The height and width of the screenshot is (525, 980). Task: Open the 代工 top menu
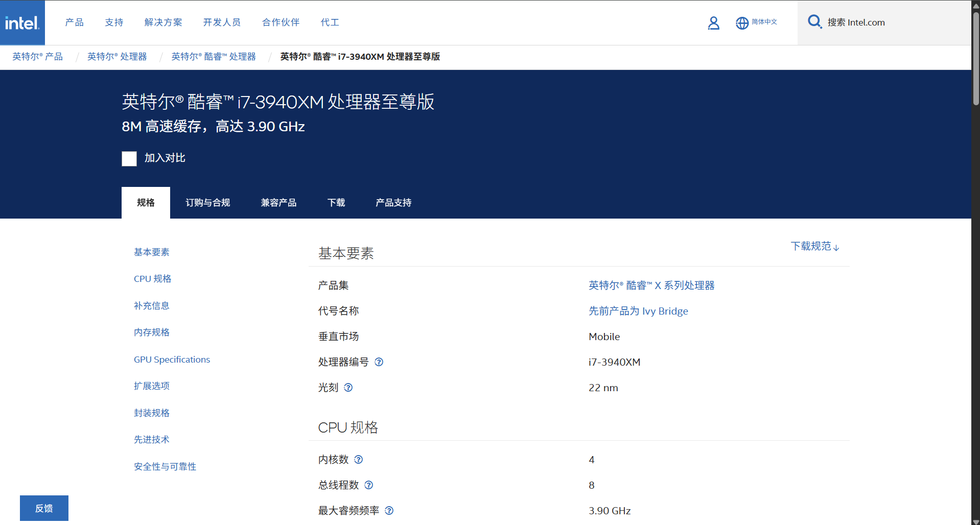click(x=330, y=22)
